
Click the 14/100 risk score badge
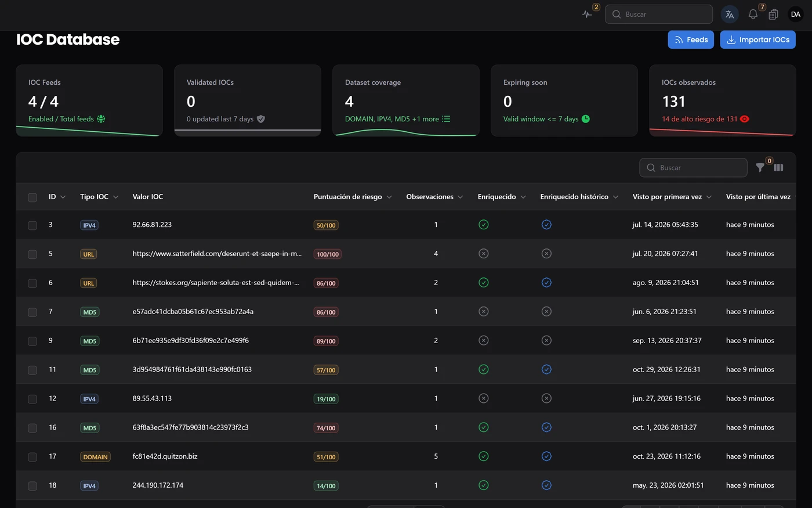pos(326,486)
